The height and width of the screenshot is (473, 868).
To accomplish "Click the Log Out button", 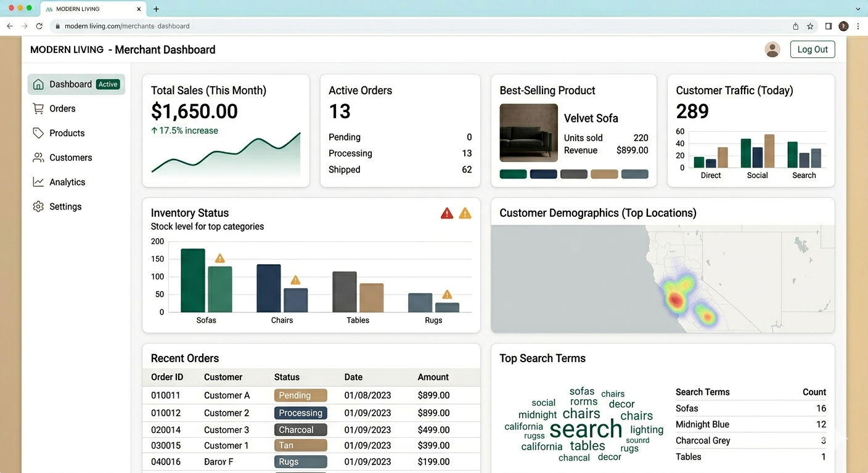I will [x=813, y=49].
